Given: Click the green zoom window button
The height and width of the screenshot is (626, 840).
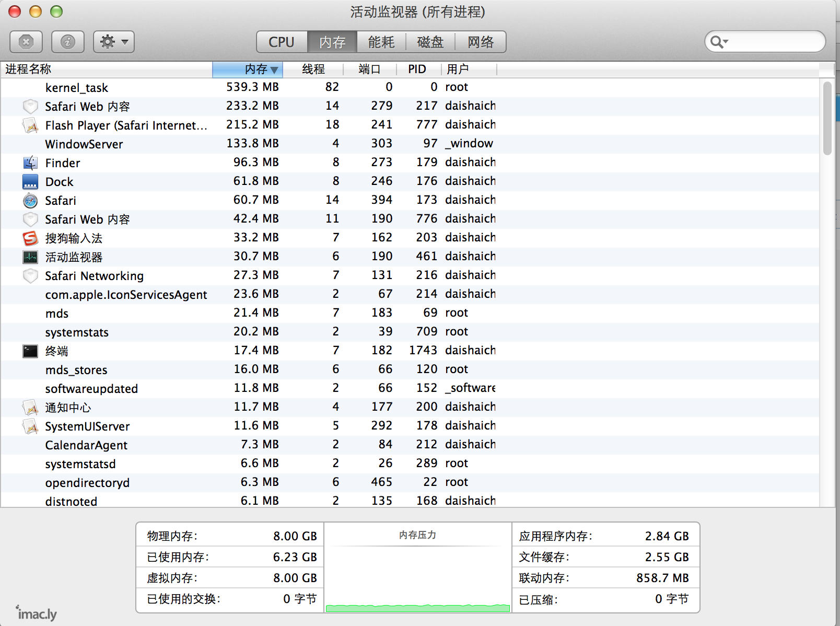Looking at the screenshot, I should tap(56, 11).
